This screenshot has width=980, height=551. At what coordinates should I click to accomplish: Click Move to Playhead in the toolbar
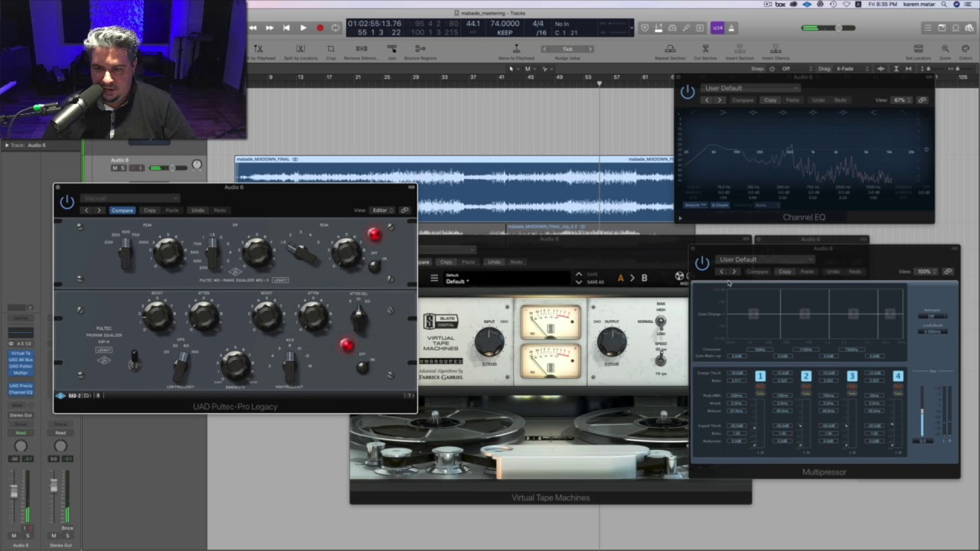coord(517,52)
